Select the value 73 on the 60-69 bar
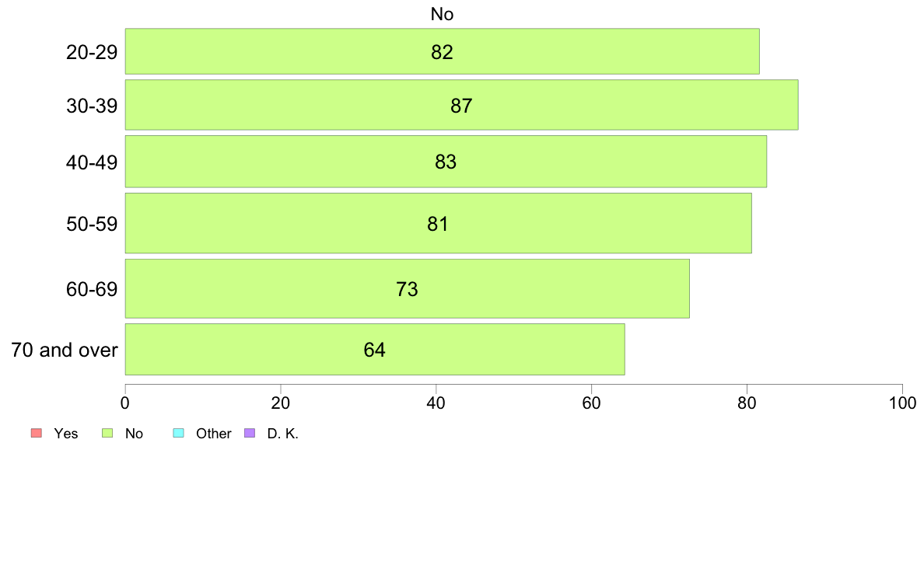Viewport: 924px width, 572px height. tap(407, 289)
